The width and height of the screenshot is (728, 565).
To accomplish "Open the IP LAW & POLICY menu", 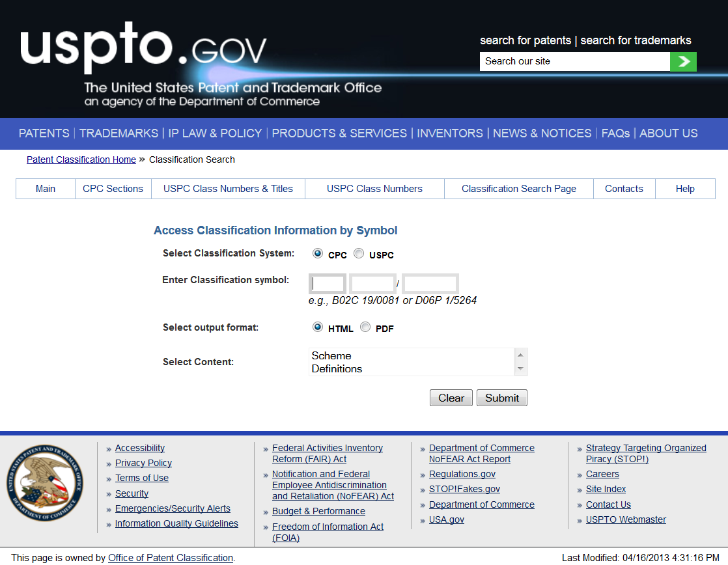I will click(x=215, y=133).
